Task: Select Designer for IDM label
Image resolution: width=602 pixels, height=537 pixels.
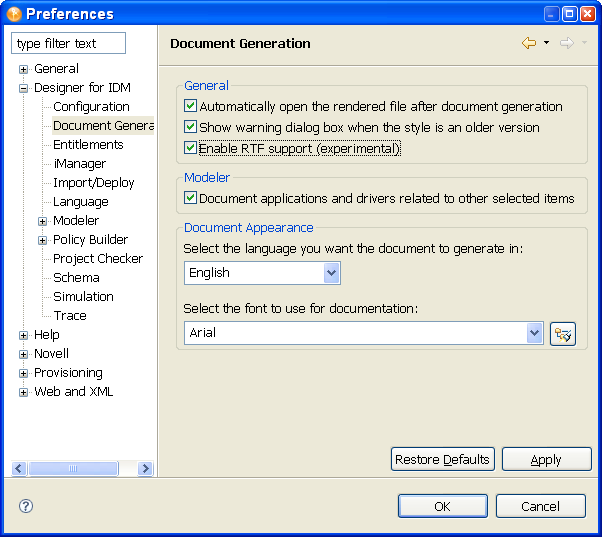Action: coord(82,88)
